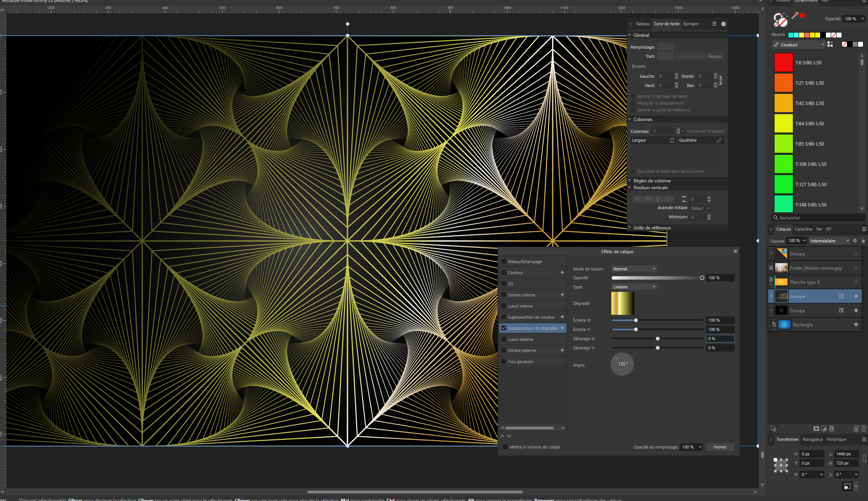Add current fill to swatches palette

[x=830, y=44]
